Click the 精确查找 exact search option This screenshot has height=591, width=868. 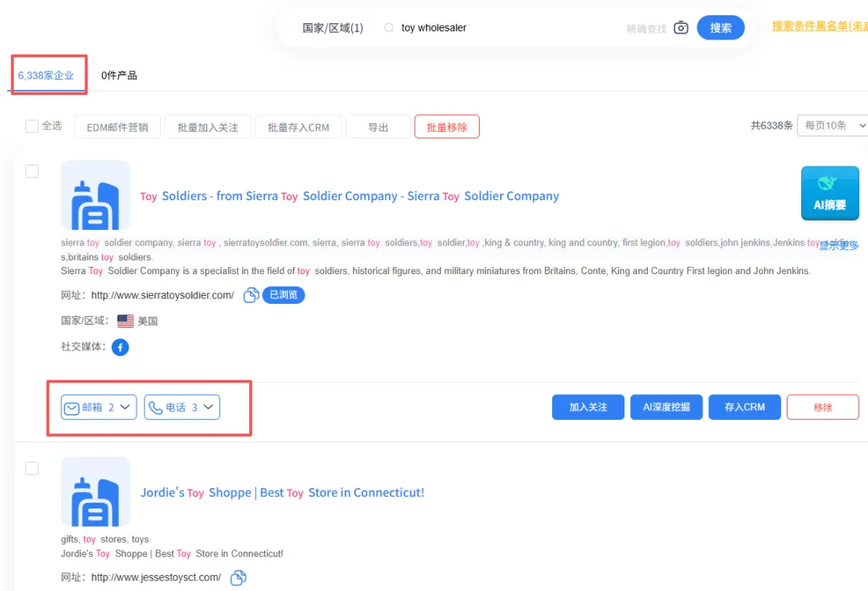(x=646, y=29)
